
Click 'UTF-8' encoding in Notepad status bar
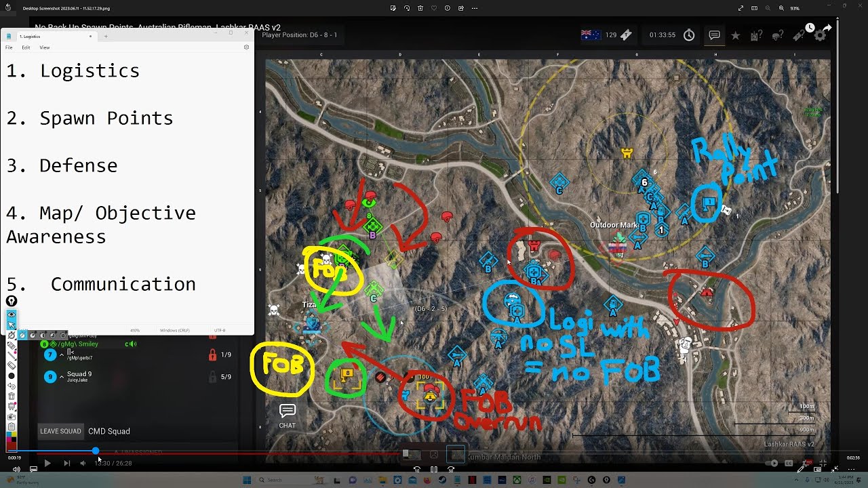[220, 330]
